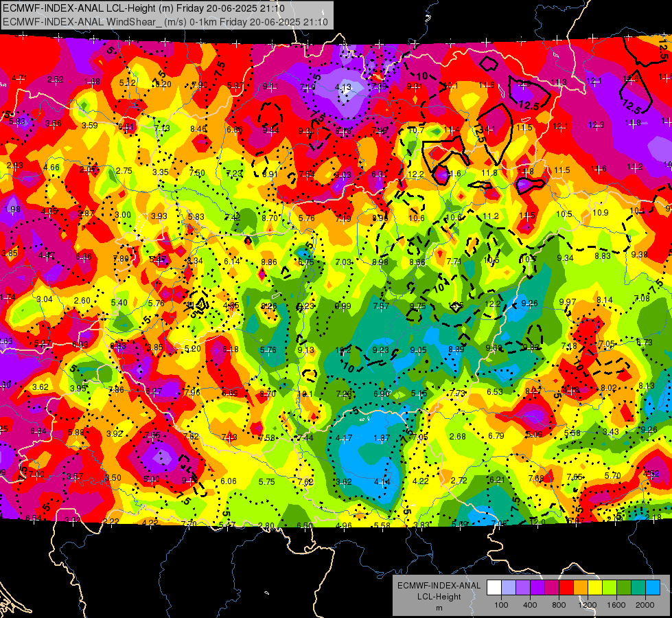672x618 pixels.
Task: Click the wind shear value 3.93
Action: (x=159, y=216)
